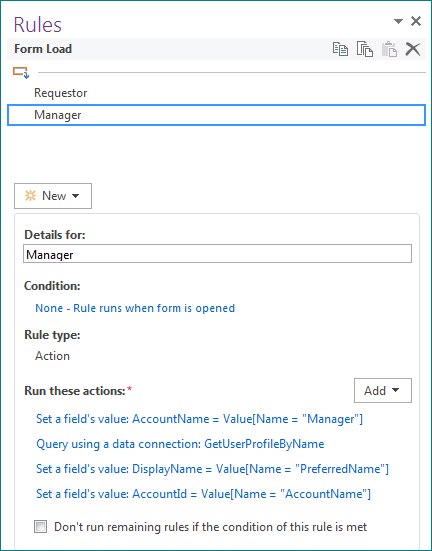The height and width of the screenshot is (551, 432).
Task: Click the Form Load header label
Action: click(43, 49)
